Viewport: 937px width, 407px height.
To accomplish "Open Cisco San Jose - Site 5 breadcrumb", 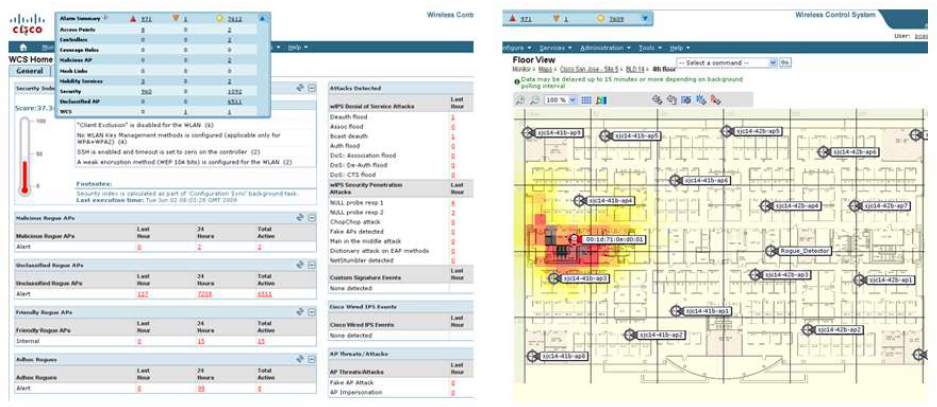I will [x=587, y=70].
